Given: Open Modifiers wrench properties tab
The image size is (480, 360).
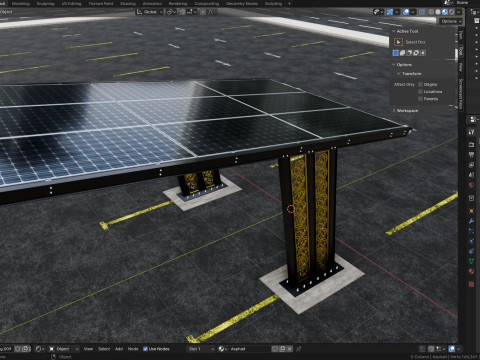Looking at the screenshot, I should [471, 221].
